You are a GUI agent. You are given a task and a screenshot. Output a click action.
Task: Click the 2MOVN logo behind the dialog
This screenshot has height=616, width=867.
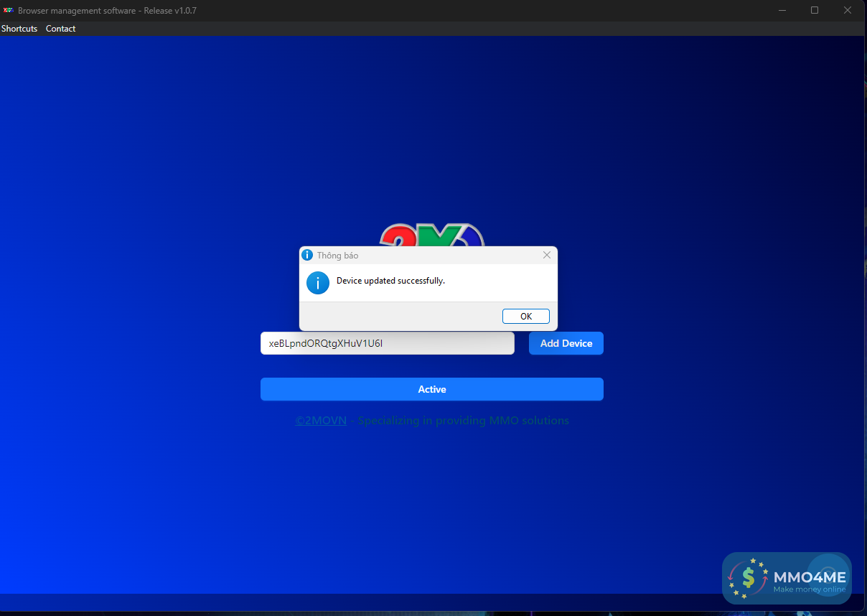[x=432, y=235]
